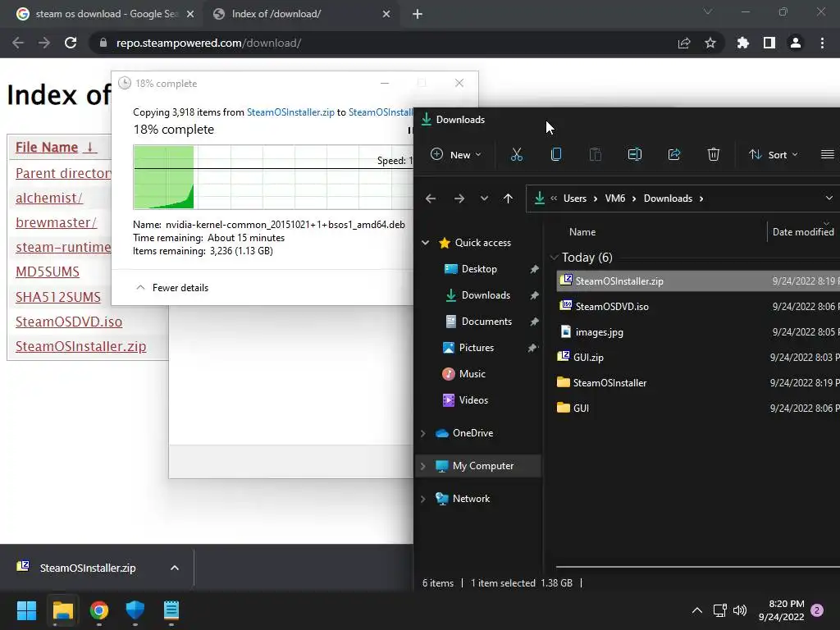Image resolution: width=840 pixels, height=630 pixels.
Task: Expand address bar history dropdown
Action: pos(829,199)
